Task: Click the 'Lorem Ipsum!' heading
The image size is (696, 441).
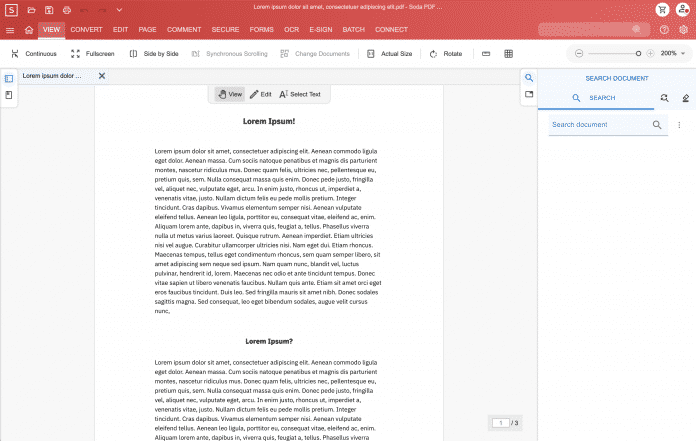Action: [269, 121]
